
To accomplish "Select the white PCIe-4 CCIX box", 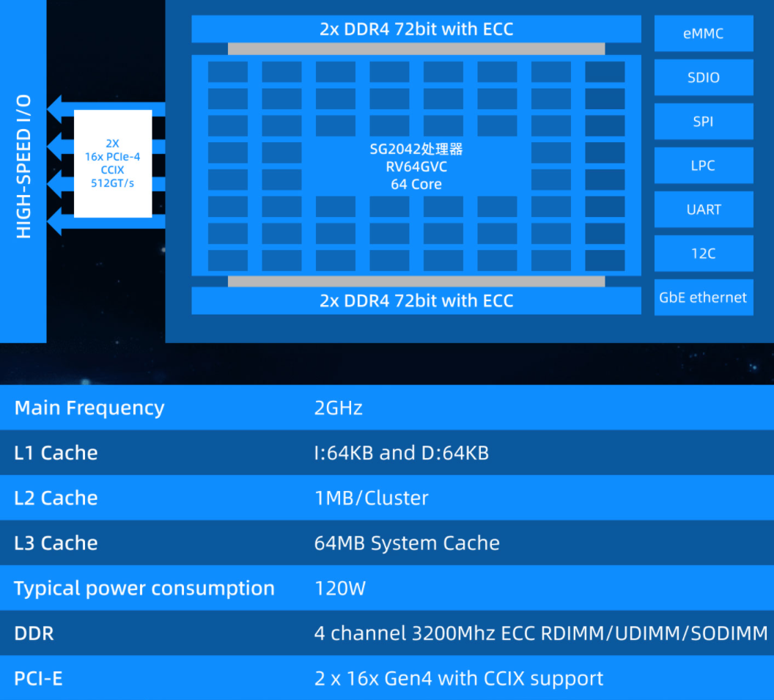I will click(x=113, y=163).
